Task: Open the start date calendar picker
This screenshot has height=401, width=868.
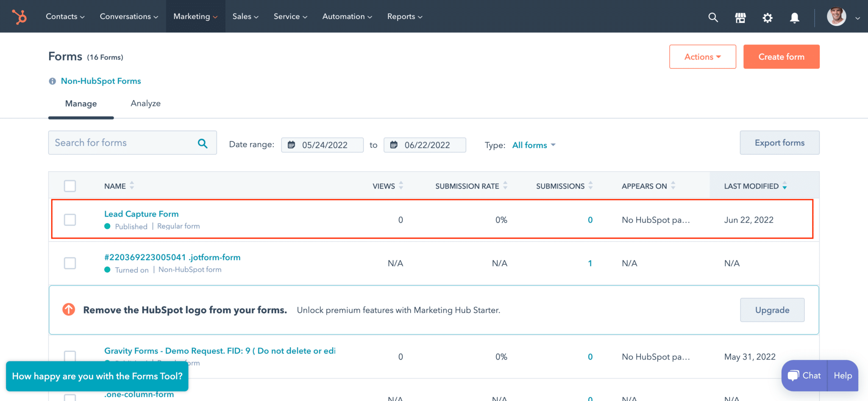Action: click(x=292, y=145)
